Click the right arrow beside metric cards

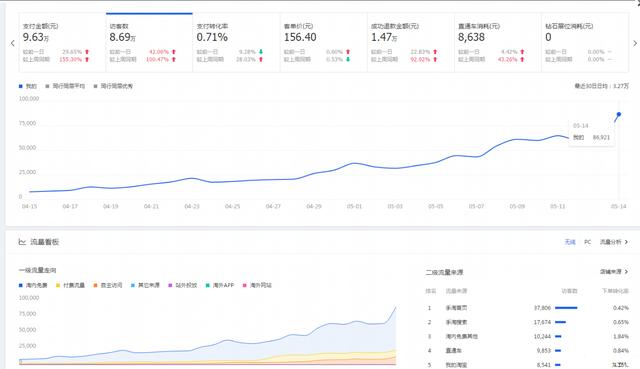pyautogui.click(x=635, y=43)
